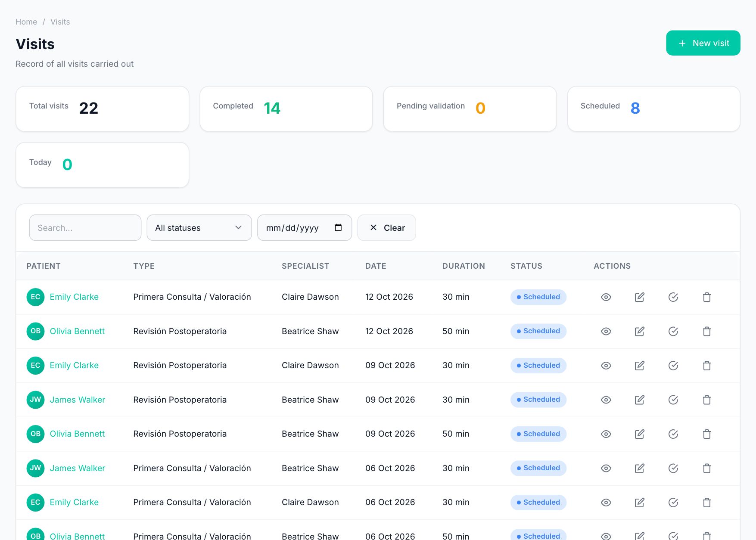Delete Emily Clarke's 06 Oct 2026 visit
Viewport: 756px width, 540px height.
pyautogui.click(x=706, y=503)
